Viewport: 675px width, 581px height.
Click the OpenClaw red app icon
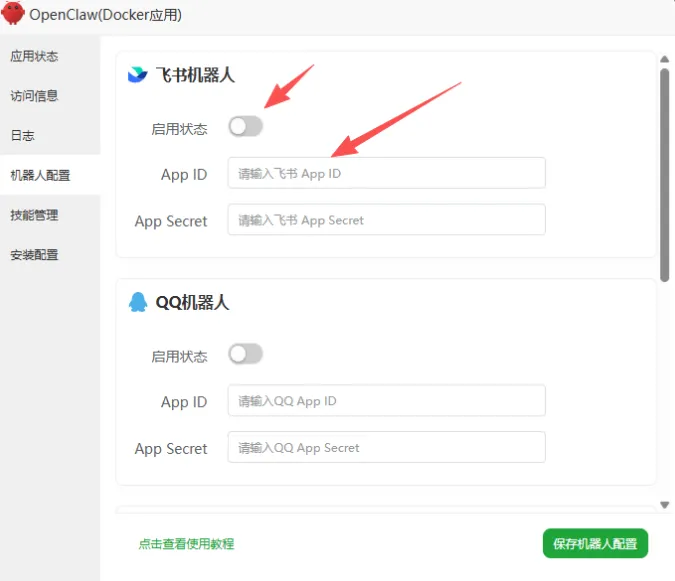[13, 15]
